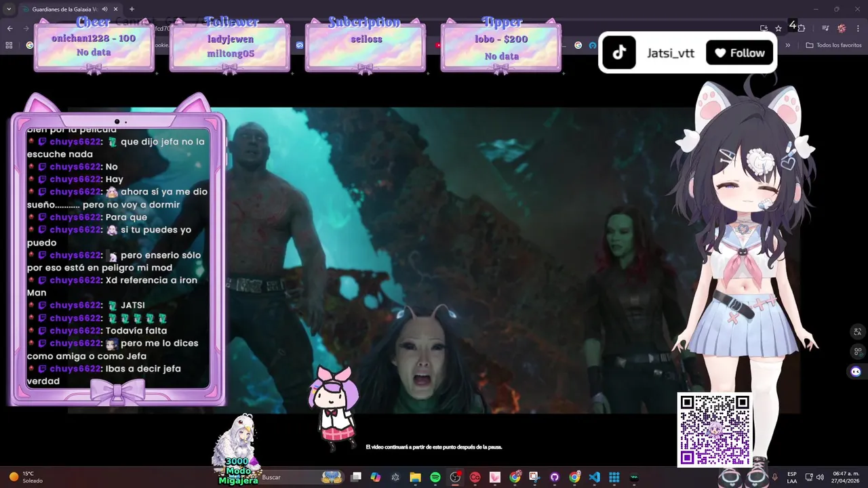868x488 pixels.
Task: Click the Task View icon in the taskbar
Action: [356, 477]
